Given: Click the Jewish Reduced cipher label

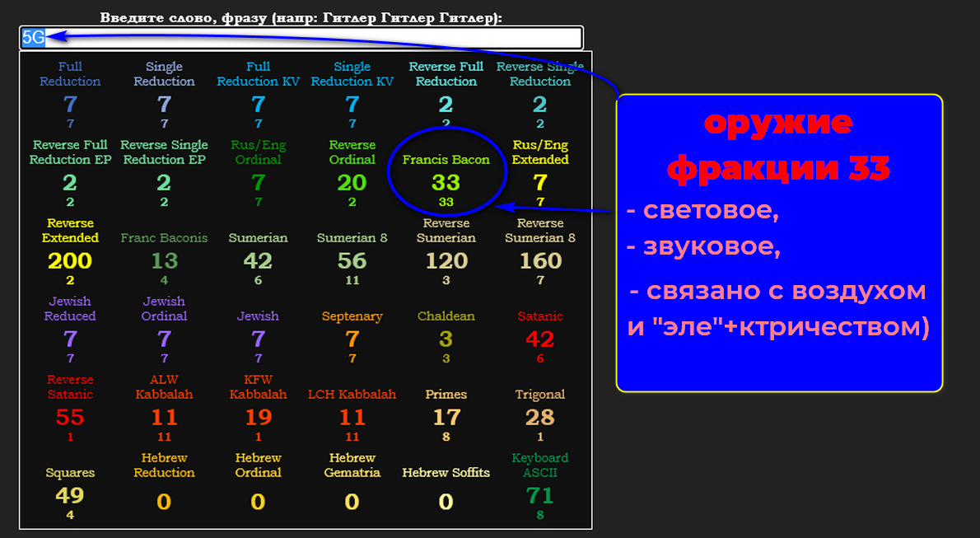Looking at the screenshot, I should [70, 308].
